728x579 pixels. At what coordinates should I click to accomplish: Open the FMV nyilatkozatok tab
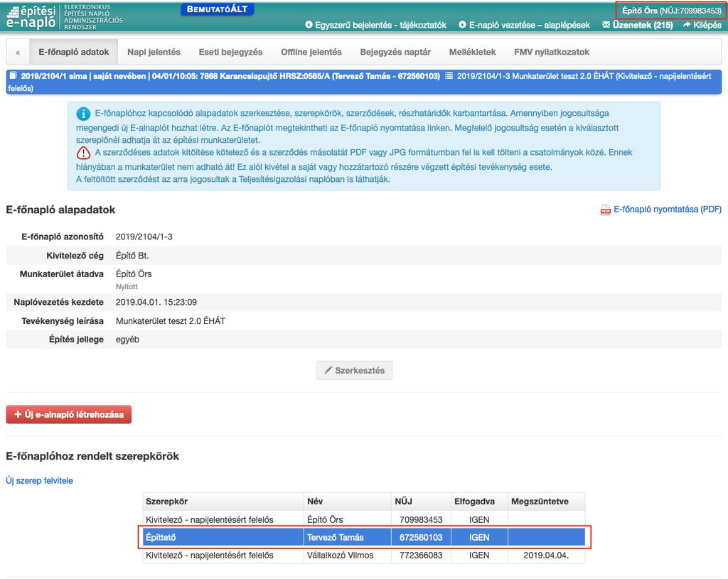552,52
